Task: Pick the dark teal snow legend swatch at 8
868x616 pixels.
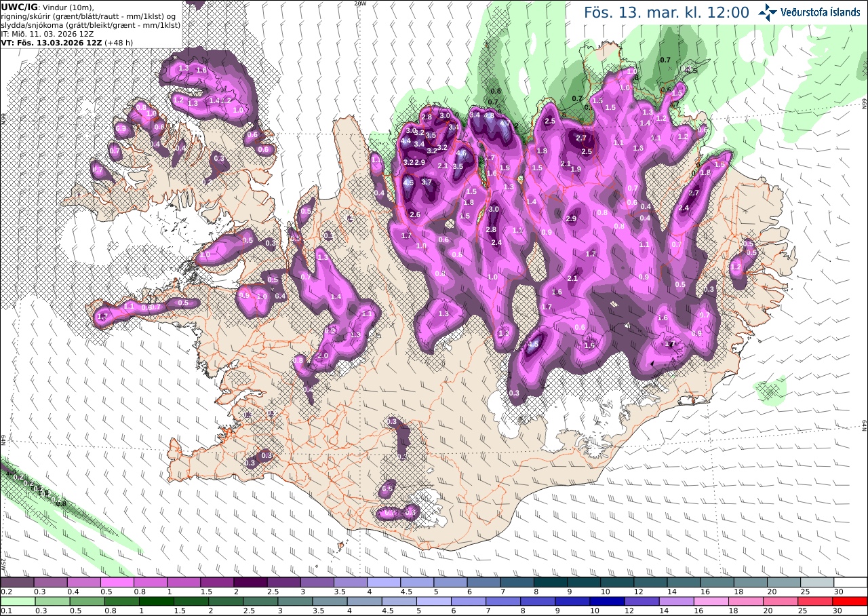Action: 551,582
